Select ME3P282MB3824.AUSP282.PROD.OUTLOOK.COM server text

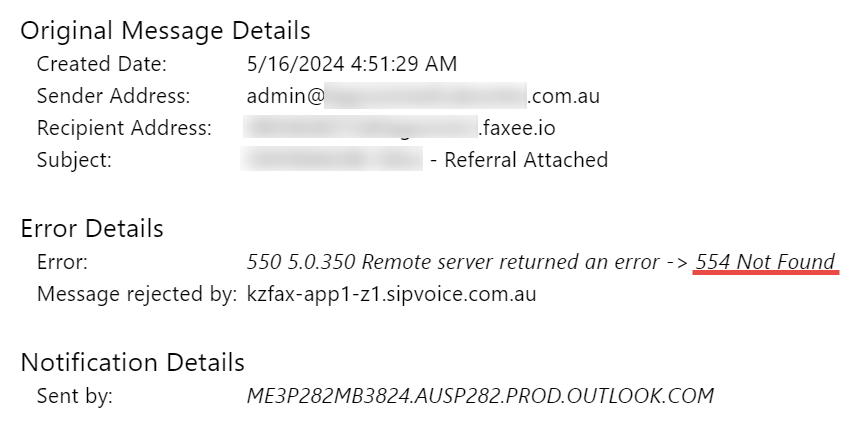(x=480, y=396)
